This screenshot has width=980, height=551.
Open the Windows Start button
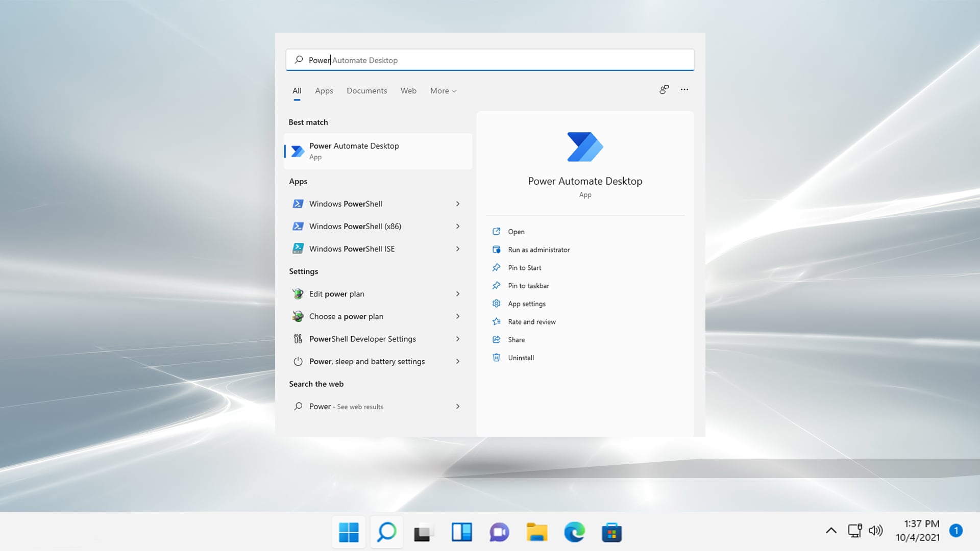point(349,532)
